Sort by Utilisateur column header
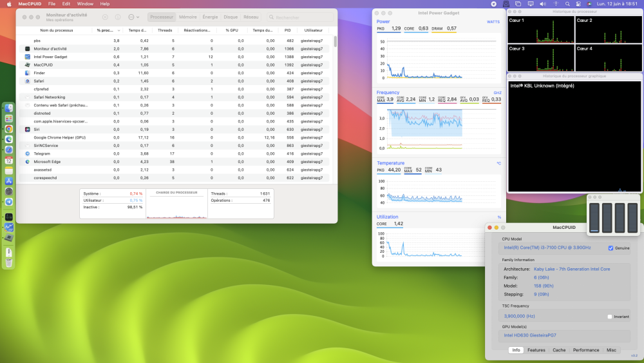Image resolution: width=644 pixels, height=363 pixels. click(x=314, y=30)
